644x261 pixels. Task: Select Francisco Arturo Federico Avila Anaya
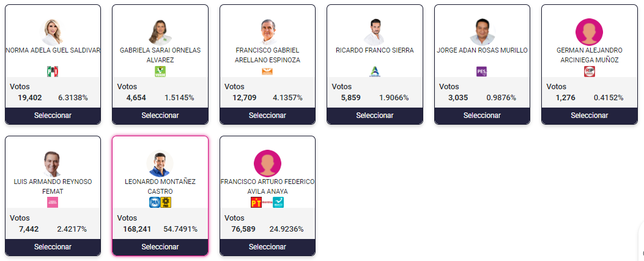[x=267, y=246]
